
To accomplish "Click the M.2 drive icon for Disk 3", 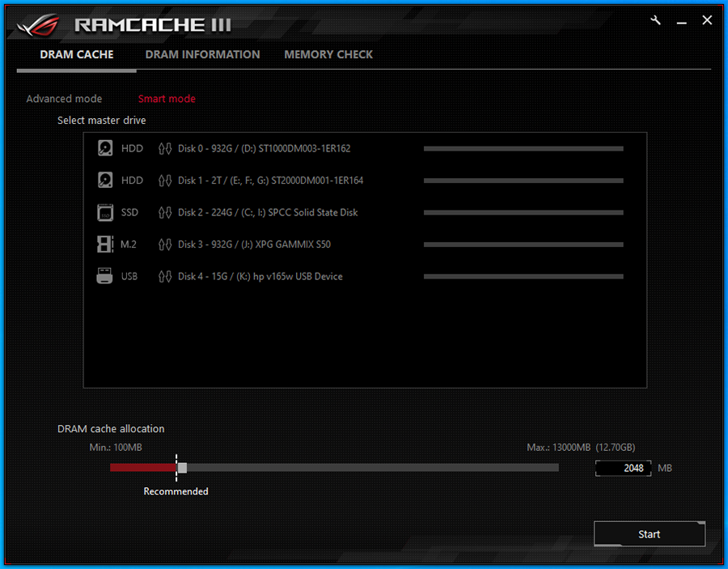I will 105,244.
